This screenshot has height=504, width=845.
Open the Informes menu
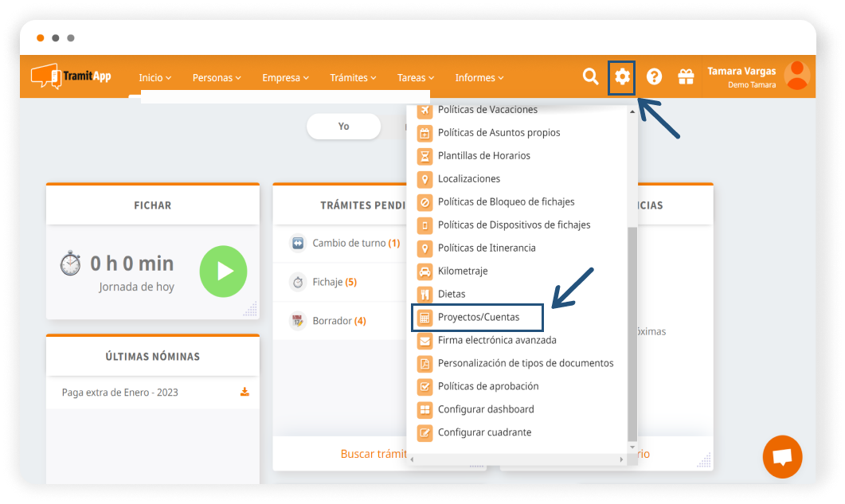[x=479, y=78]
